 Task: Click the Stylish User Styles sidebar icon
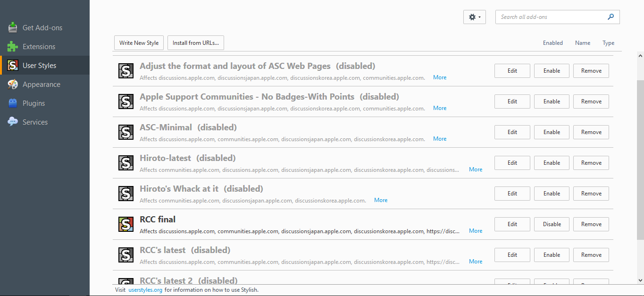coord(13,65)
